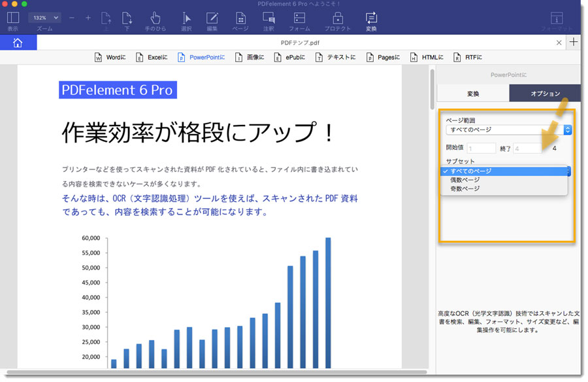
Task: Select 奇数ページ odd pages option
Action: pos(505,188)
